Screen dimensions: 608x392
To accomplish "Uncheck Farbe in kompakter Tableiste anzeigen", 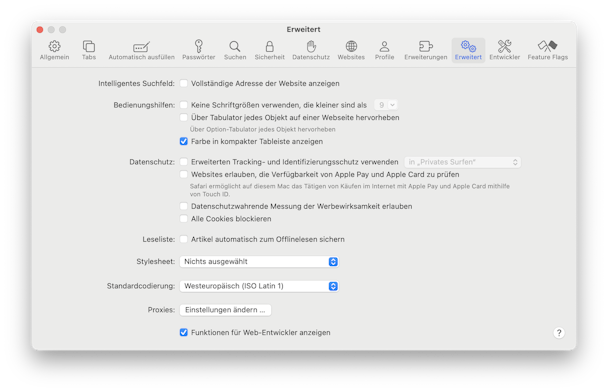I will (x=184, y=142).
